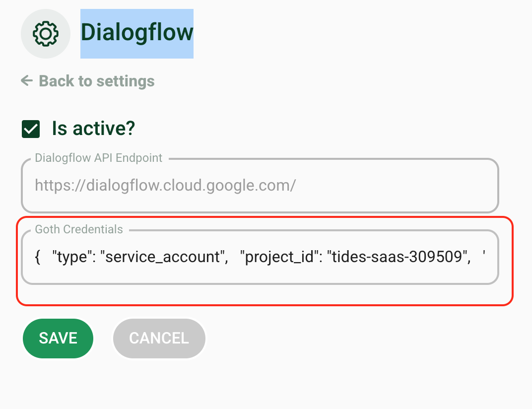
Task: Save the Dialogflow settings
Action: click(x=58, y=338)
